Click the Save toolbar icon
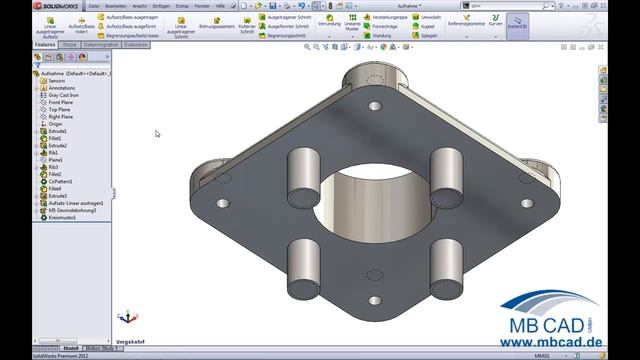The width and height of the screenshot is (640, 360). (x=273, y=6)
